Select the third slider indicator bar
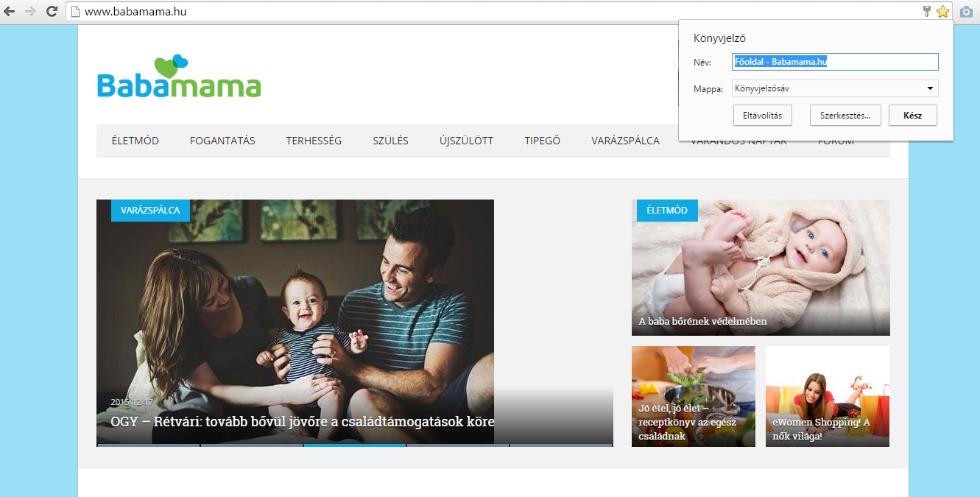This screenshot has height=497, width=980. tap(354, 445)
